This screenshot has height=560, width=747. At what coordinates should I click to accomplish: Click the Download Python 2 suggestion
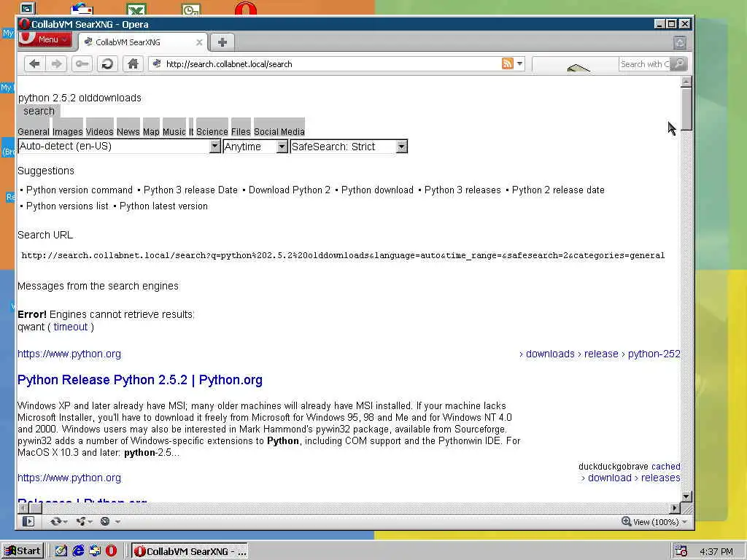[289, 190]
